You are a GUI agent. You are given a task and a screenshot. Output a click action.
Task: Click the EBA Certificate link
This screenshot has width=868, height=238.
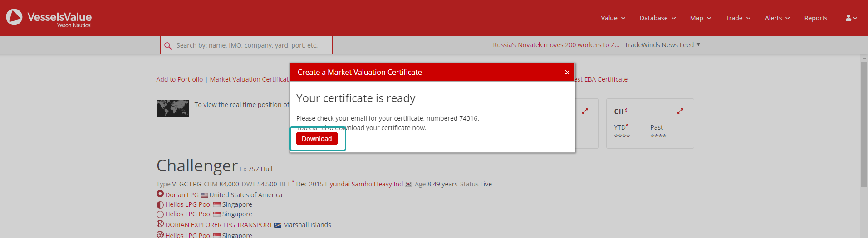coord(602,79)
